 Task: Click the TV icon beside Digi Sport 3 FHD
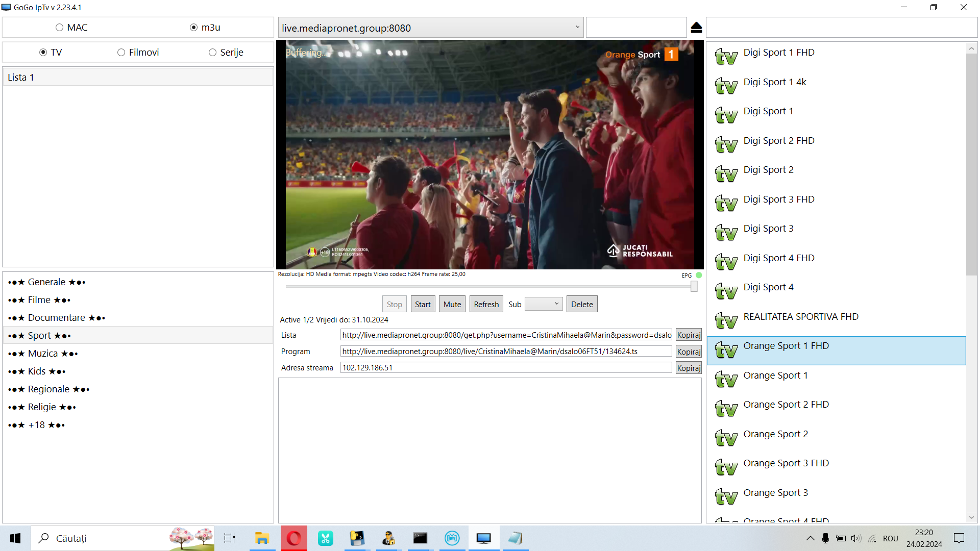click(726, 203)
